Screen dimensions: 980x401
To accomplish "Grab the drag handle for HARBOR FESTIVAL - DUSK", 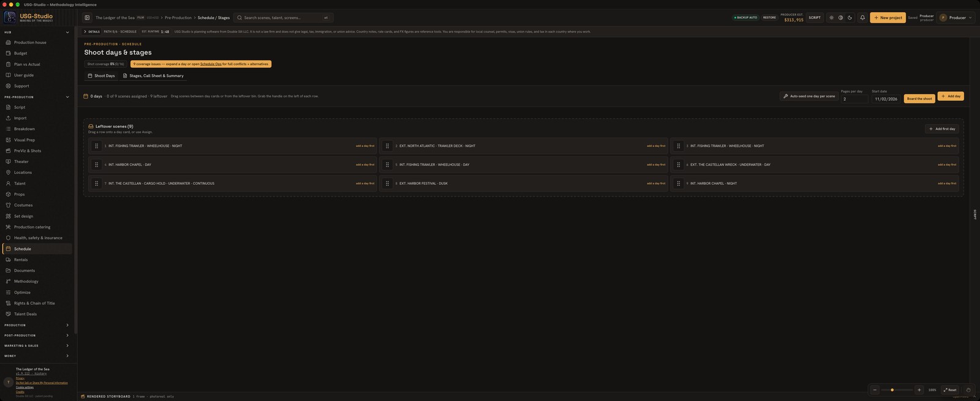I will coord(387,184).
